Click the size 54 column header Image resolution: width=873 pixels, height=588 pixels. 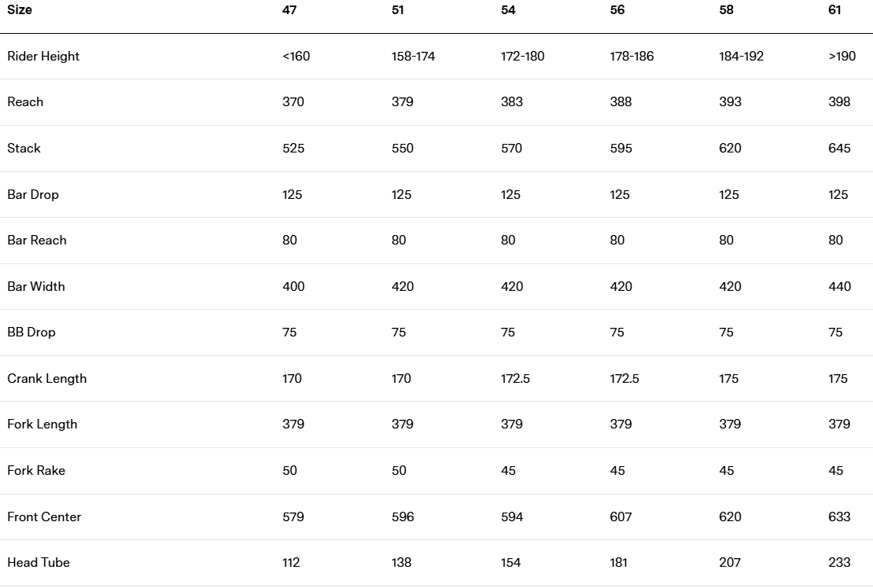(x=508, y=10)
